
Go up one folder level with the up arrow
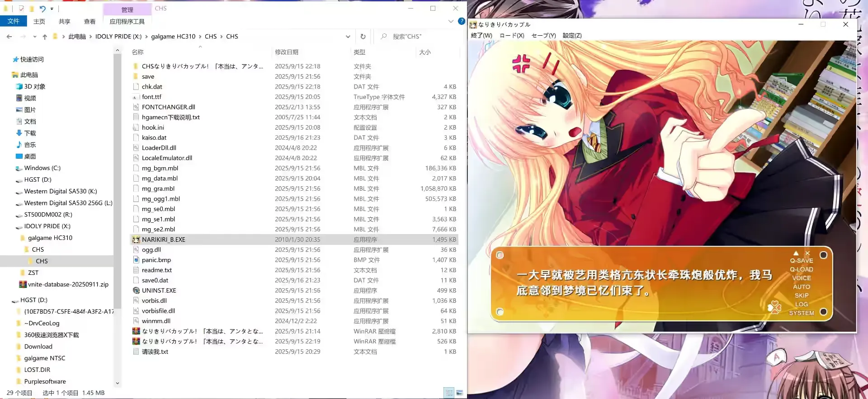(x=45, y=37)
